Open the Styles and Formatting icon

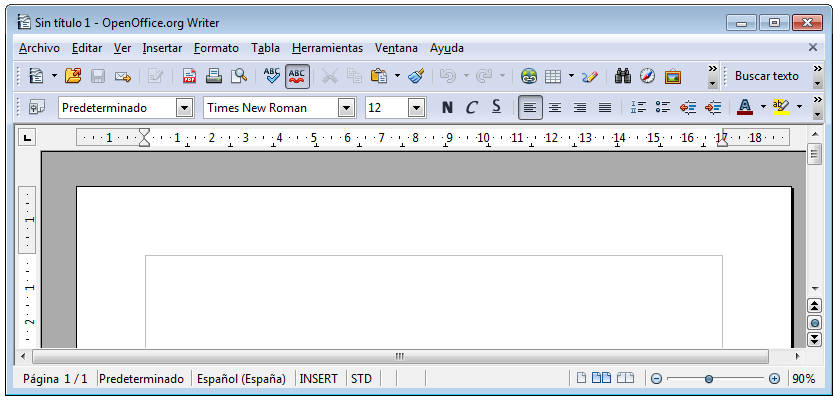point(37,108)
